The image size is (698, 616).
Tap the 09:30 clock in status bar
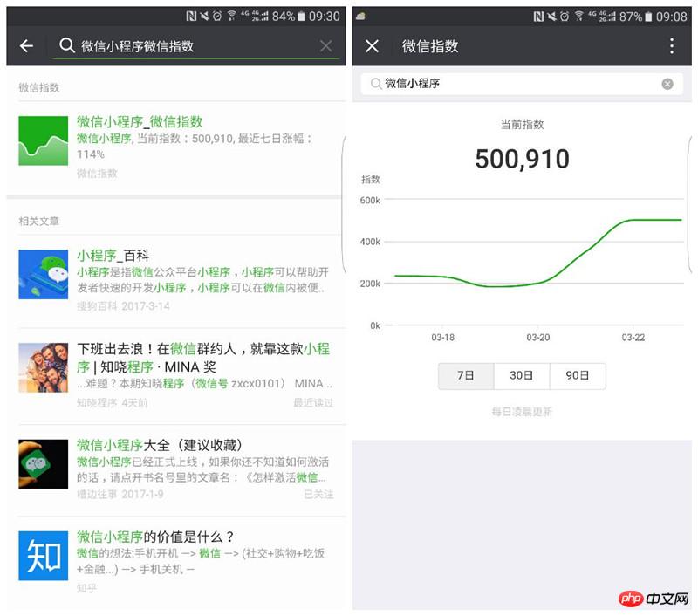click(x=325, y=17)
